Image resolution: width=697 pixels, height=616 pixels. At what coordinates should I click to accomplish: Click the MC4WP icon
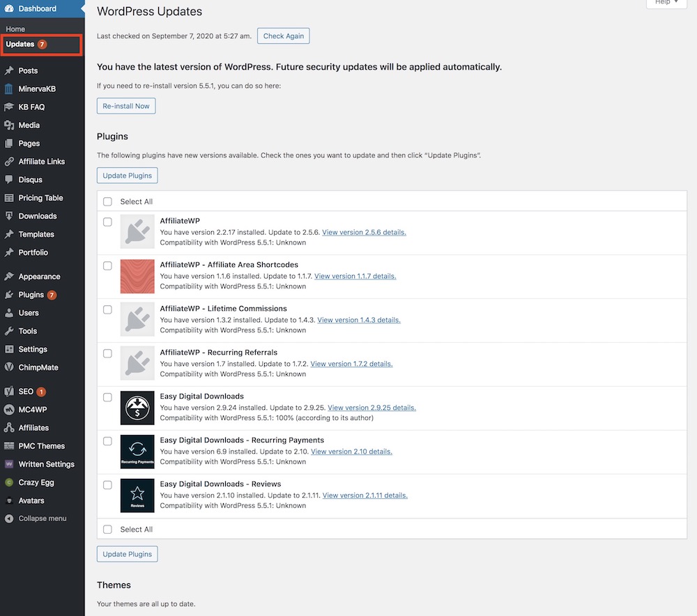[x=9, y=410]
